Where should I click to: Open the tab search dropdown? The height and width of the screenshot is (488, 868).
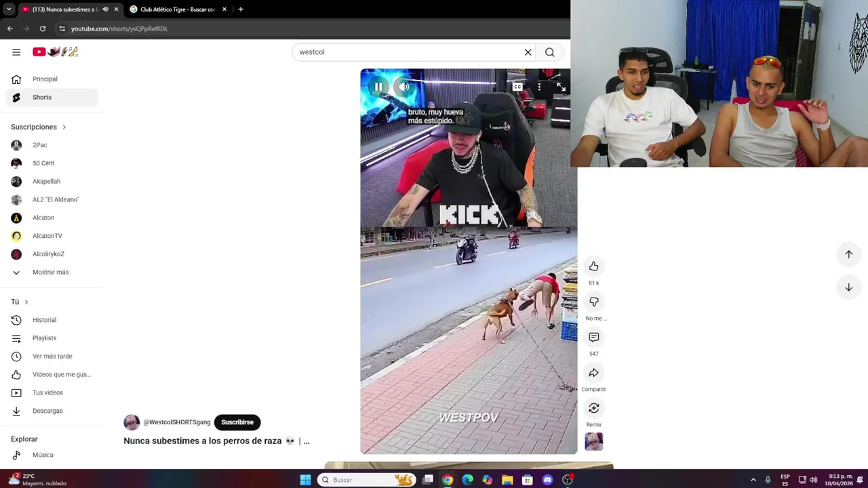8,9
